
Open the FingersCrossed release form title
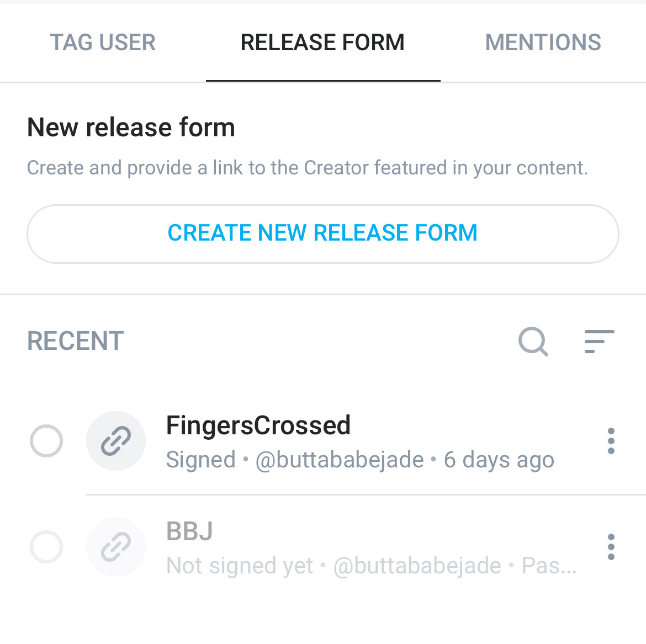point(258,425)
